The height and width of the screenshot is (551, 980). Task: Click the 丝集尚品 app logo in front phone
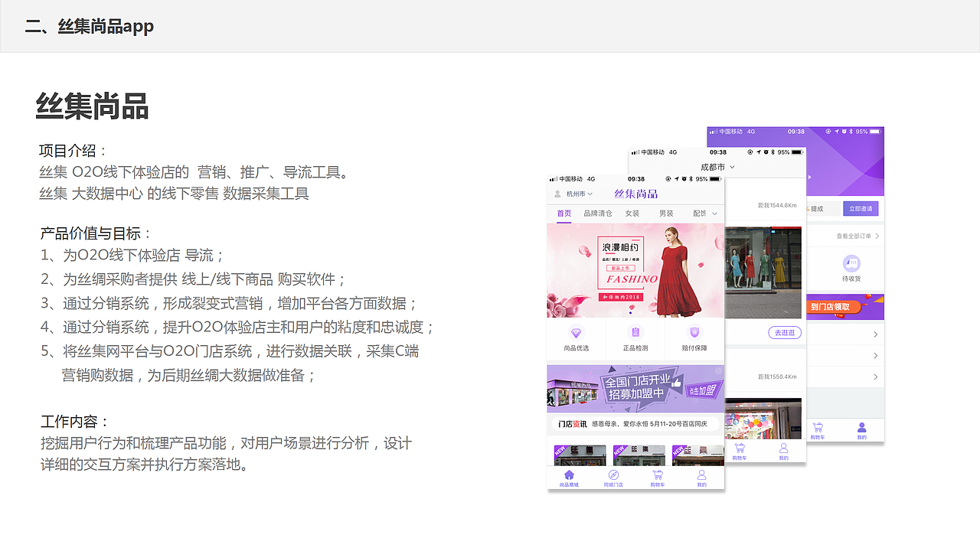tap(635, 194)
